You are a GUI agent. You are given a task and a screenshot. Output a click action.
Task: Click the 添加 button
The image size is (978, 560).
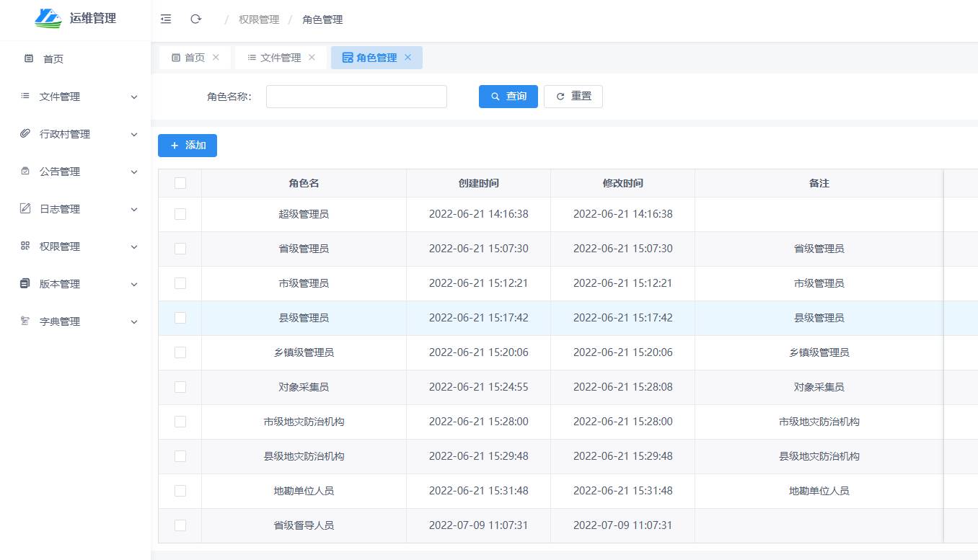pyautogui.click(x=188, y=146)
